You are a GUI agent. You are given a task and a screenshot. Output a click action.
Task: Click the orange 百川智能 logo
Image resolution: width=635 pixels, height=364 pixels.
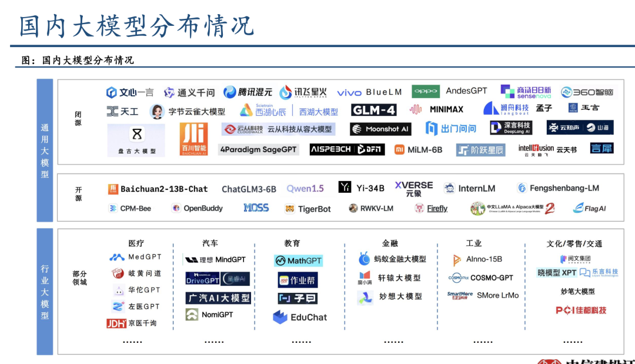pyautogui.click(x=193, y=139)
